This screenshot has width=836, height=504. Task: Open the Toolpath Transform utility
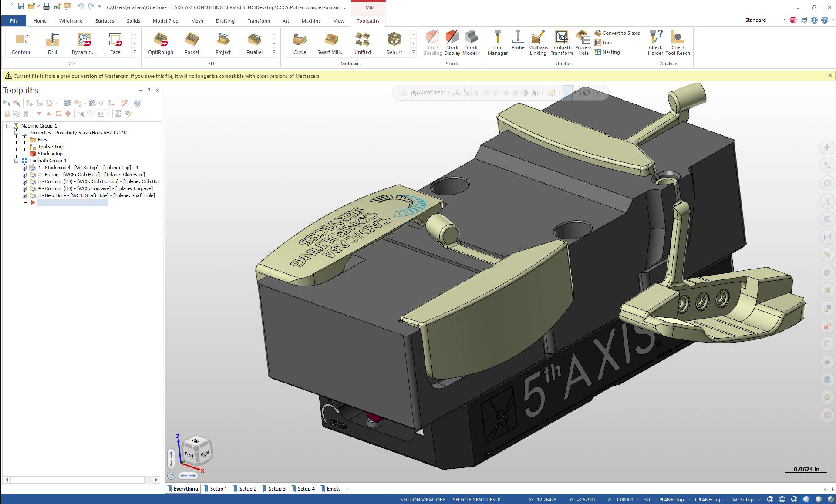click(x=561, y=42)
